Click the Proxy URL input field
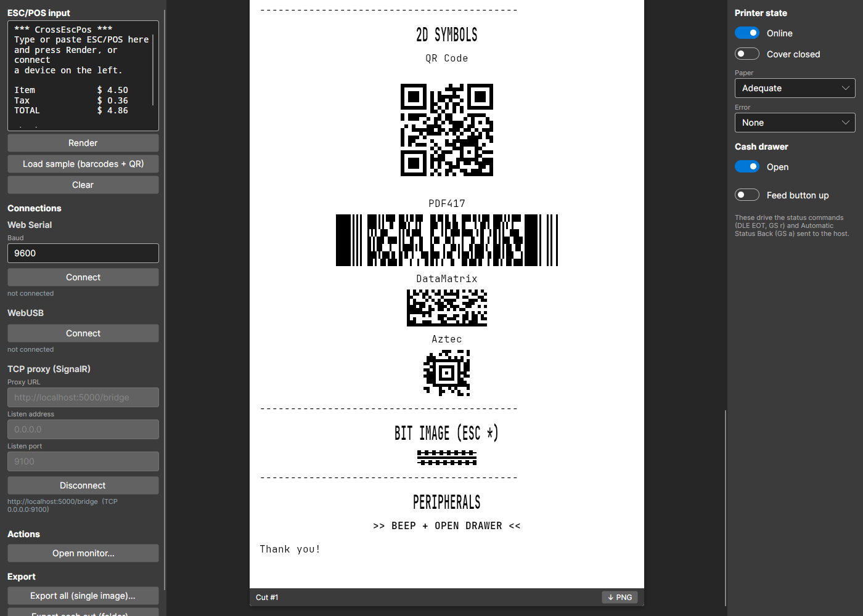 83,397
